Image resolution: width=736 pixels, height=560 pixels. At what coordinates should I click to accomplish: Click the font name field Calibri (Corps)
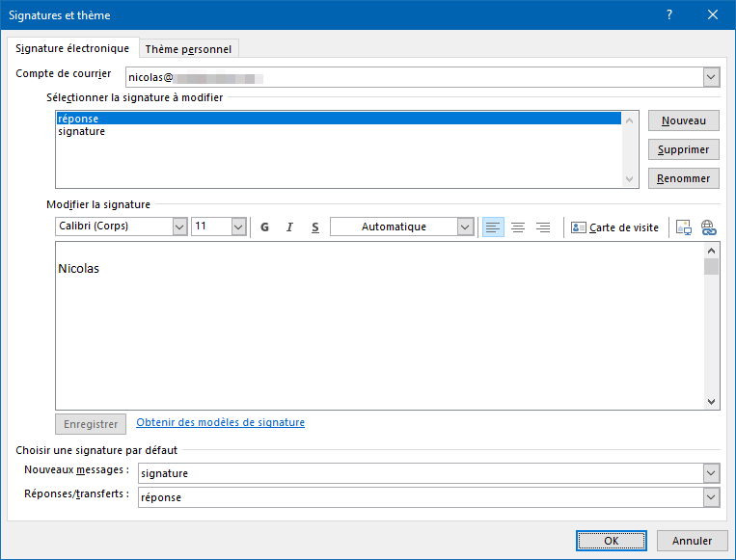point(114,227)
